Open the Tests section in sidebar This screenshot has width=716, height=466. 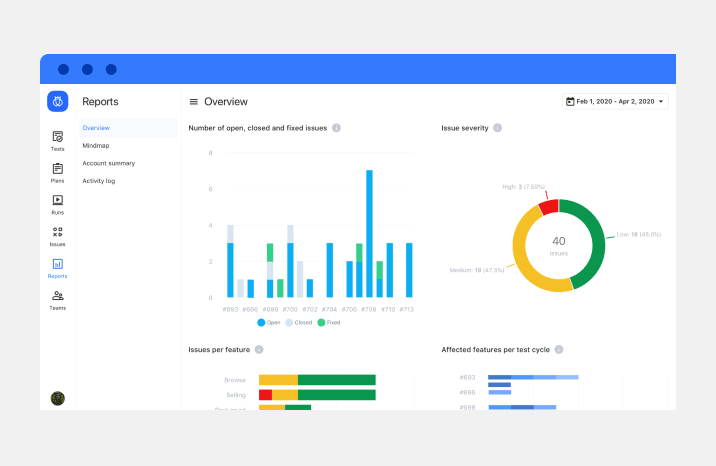(x=58, y=140)
